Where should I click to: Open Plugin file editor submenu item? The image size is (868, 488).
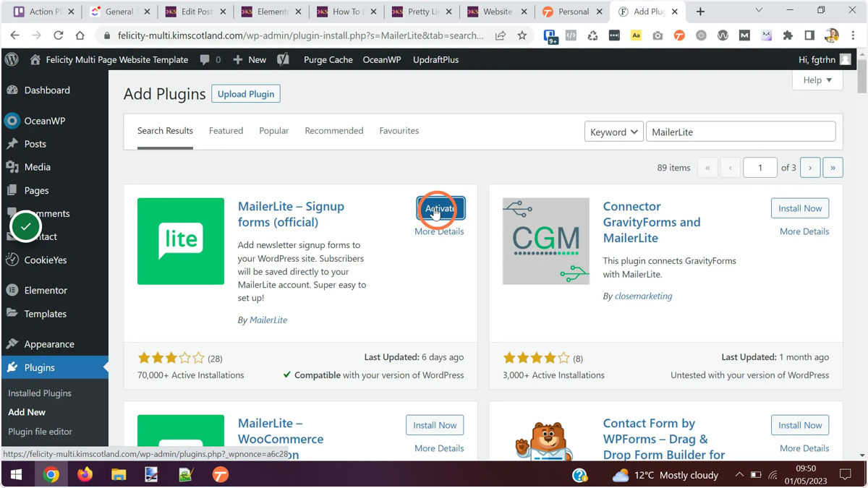tap(40, 432)
